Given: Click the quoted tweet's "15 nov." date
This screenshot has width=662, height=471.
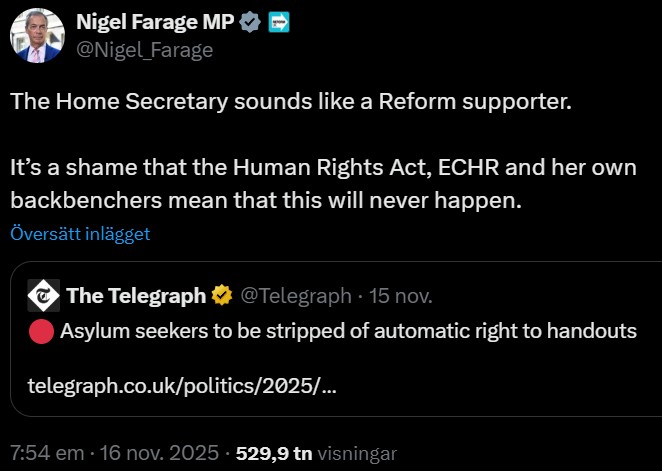Looking at the screenshot, I should point(403,295).
